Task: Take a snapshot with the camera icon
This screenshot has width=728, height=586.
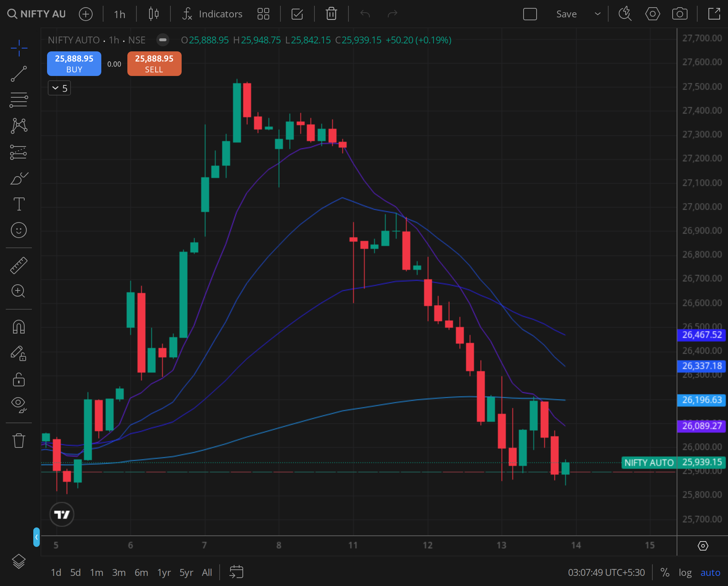Action: (680, 14)
